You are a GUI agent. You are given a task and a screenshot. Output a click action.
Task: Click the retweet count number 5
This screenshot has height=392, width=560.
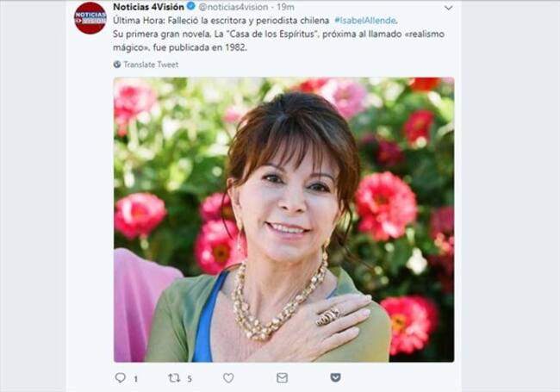[190, 379]
